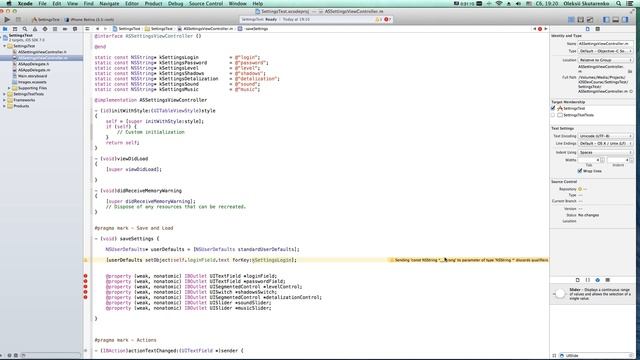The width and height of the screenshot is (640, 360).
Task: Click the warning icon on setObject line gutter
Action: pyautogui.click(x=86, y=260)
